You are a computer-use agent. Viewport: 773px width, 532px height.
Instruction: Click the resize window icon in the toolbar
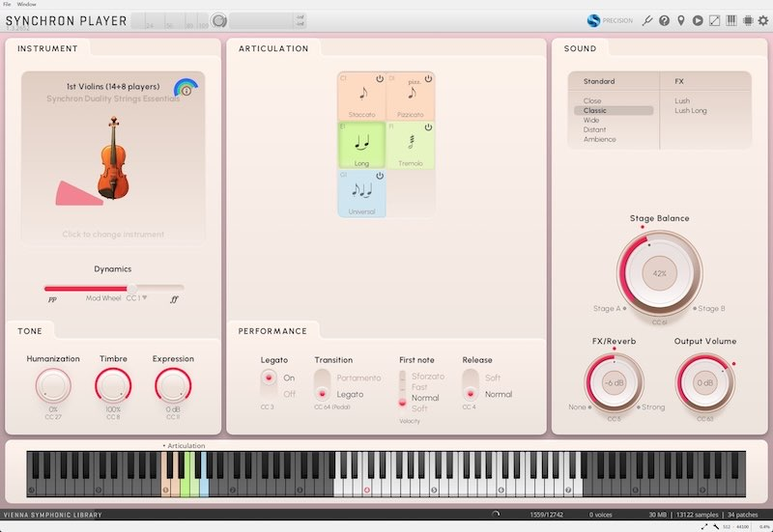[715, 20]
